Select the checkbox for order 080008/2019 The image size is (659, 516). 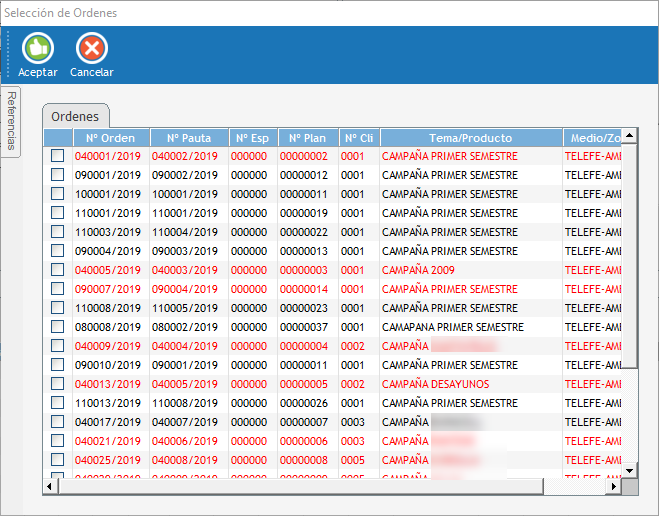click(57, 327)
